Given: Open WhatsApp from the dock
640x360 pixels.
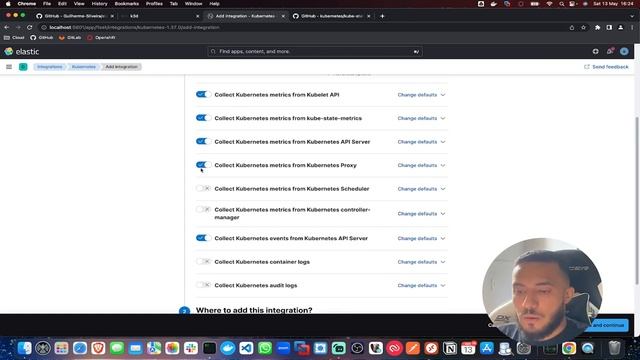Looking at the screenshot, I should 265,348.
